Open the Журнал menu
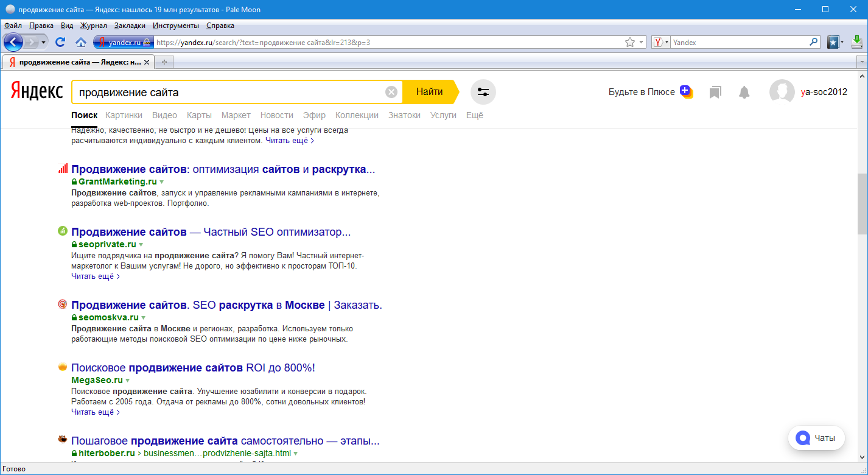The image size is (868, 475). click(x=93, y=26)
